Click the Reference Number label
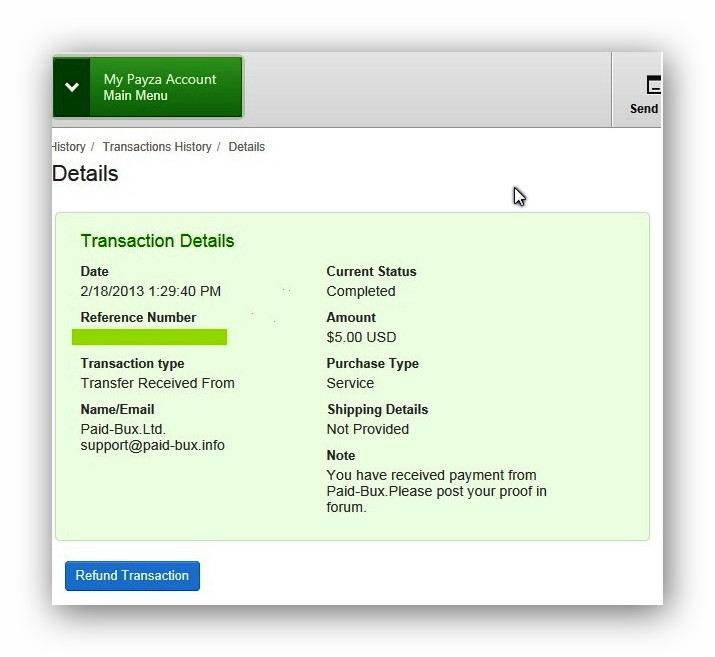The image size is (715, 657). (138, 317)
